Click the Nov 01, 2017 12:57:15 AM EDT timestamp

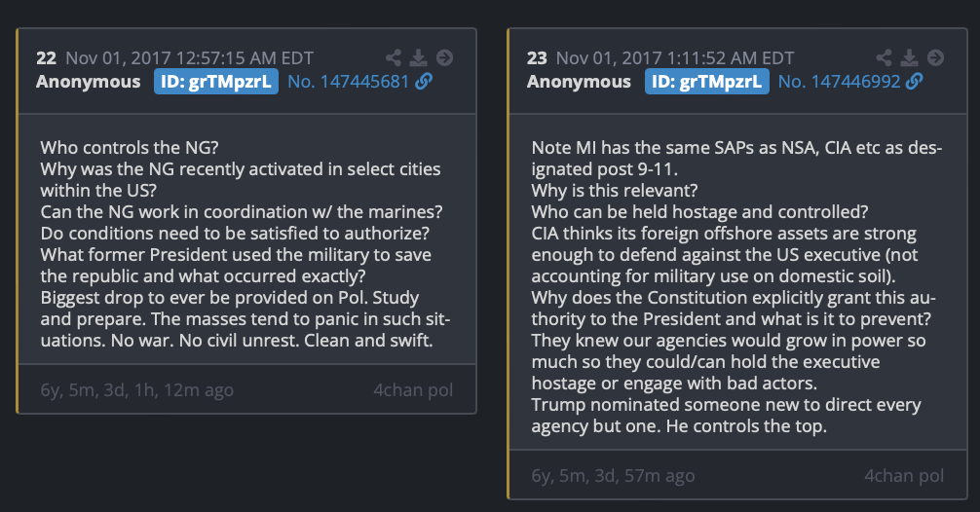pos(189,58)
